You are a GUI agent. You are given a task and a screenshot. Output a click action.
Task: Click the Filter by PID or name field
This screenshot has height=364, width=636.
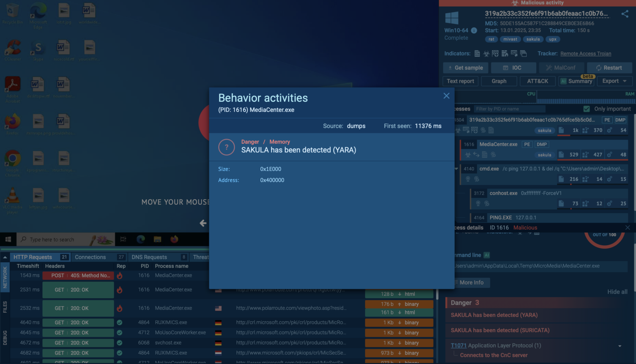pos(509,108)
